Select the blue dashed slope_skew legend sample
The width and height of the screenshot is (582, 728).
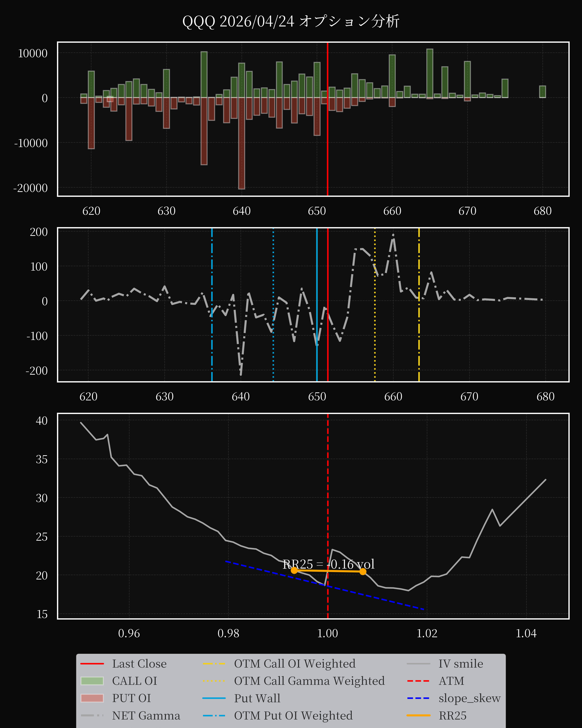point(418,698)
